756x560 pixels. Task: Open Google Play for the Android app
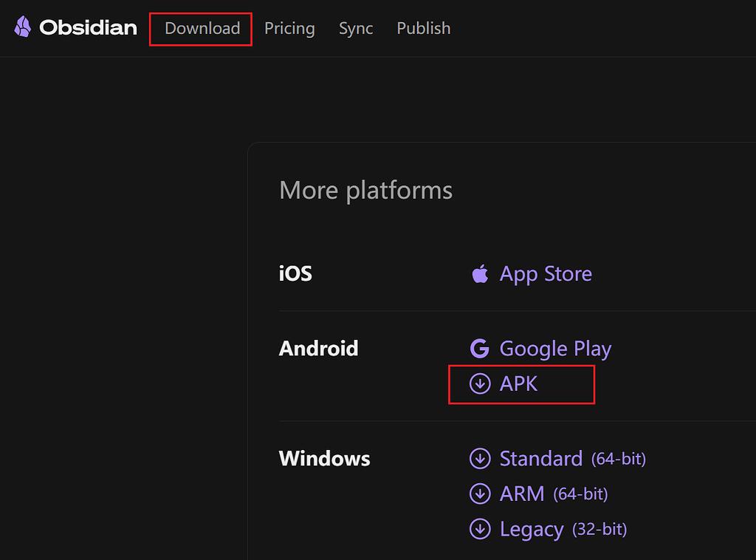click(556, 348)
